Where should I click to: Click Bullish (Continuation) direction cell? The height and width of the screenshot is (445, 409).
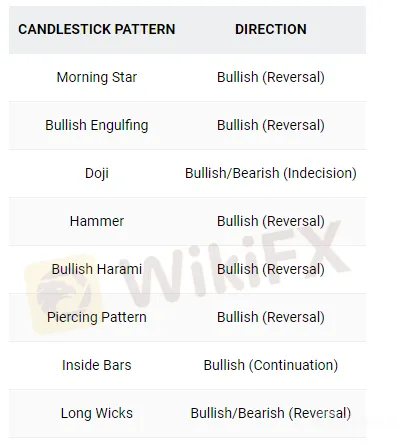tap(271, 365)
